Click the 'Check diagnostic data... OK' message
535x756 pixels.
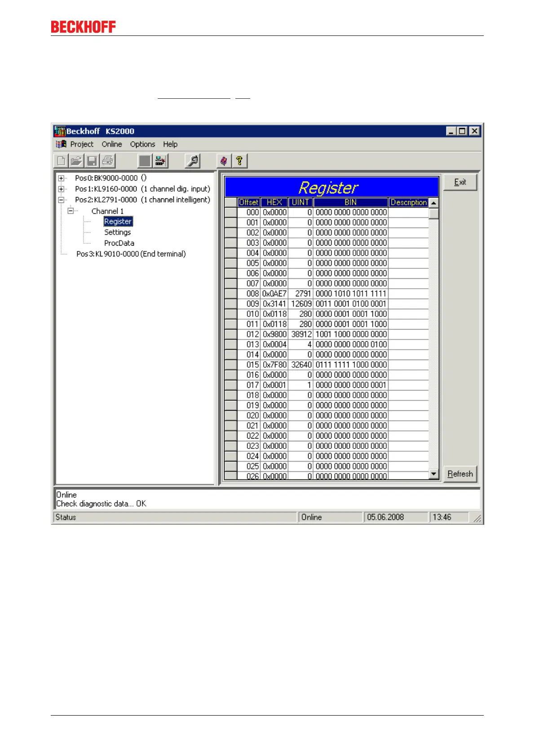[x=101, y=504]
